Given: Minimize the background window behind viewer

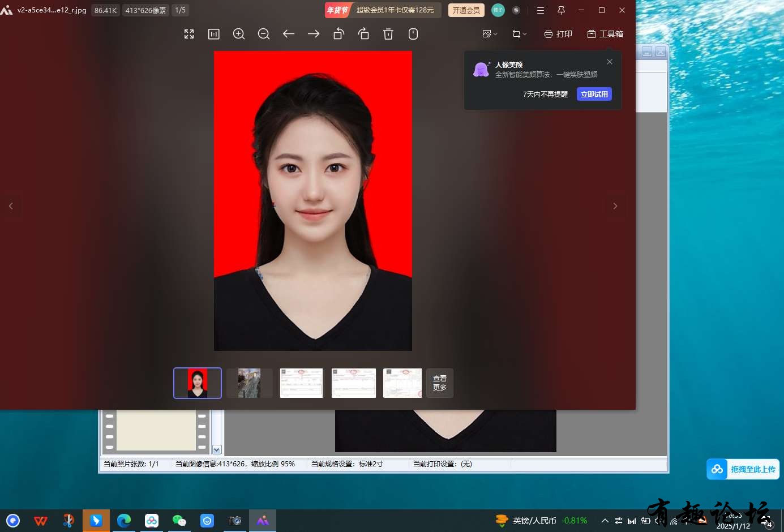Looking at the screenshot, I should (x=647, y=52).
